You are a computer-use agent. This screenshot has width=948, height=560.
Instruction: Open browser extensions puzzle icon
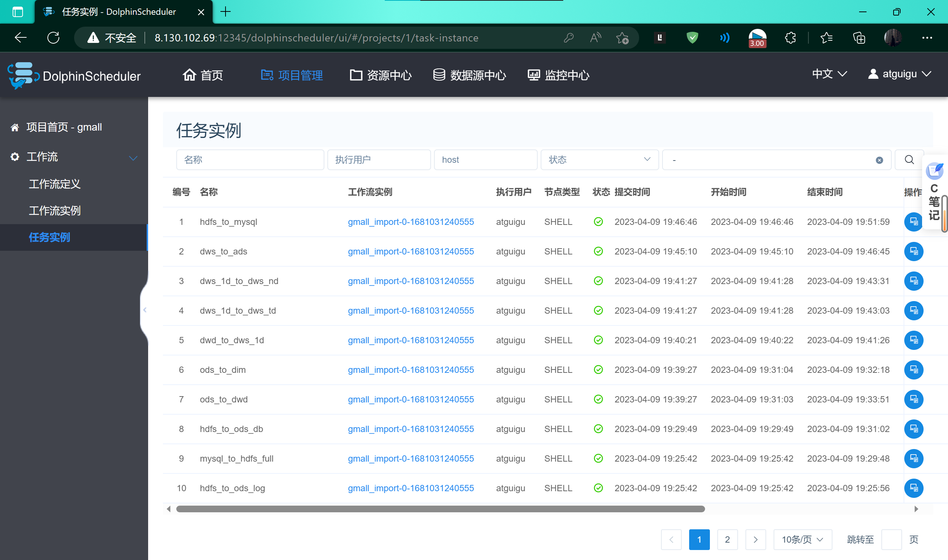tap(790, 38)
